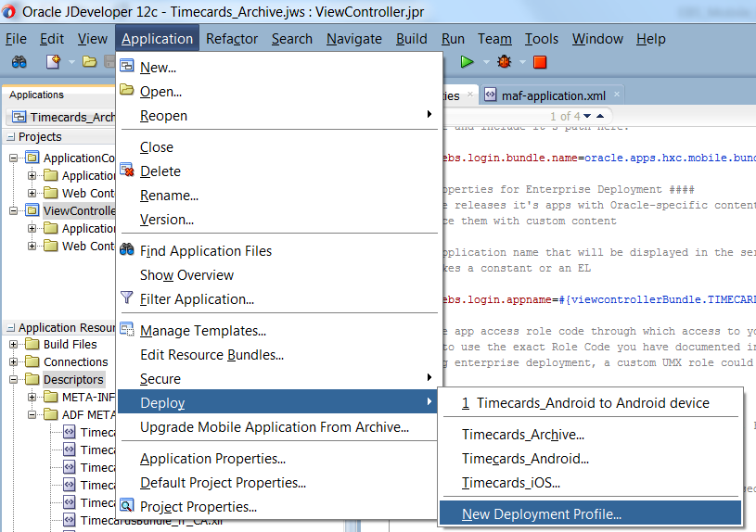Click next match down arrow in search

point(587,116)
